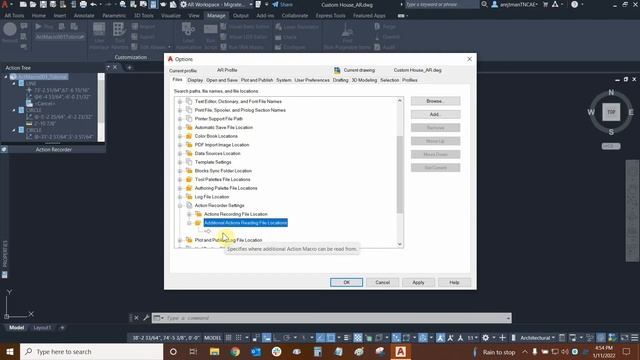640x360 pixels.
Task: Open the Open and Save tab
Action: point(222,80)
